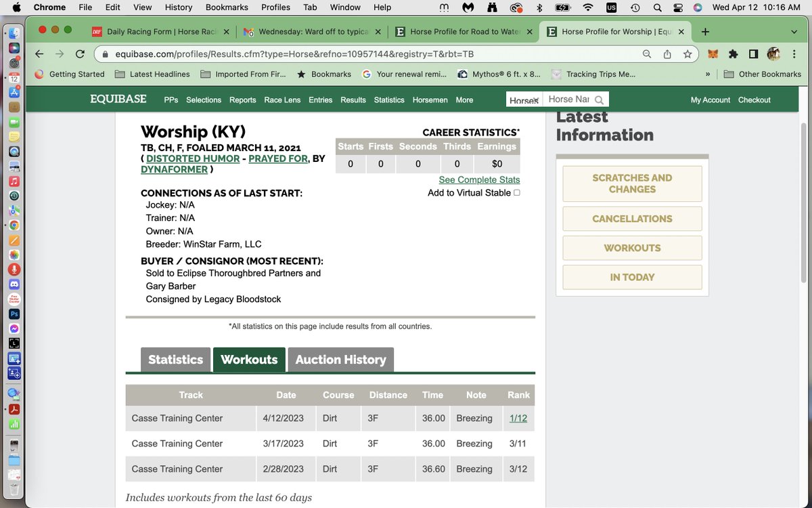This screenshot has height=508, width=812.
Task: Click the Horse Name search field
Action: coord(568,100)
